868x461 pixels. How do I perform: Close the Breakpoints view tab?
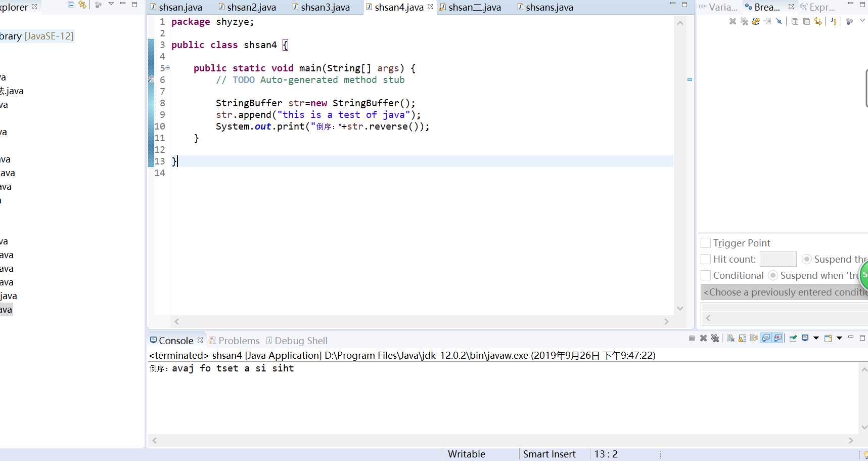791,7
